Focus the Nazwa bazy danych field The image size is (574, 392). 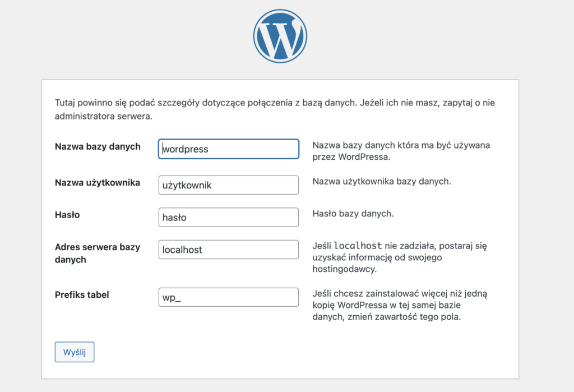point(229,149)
